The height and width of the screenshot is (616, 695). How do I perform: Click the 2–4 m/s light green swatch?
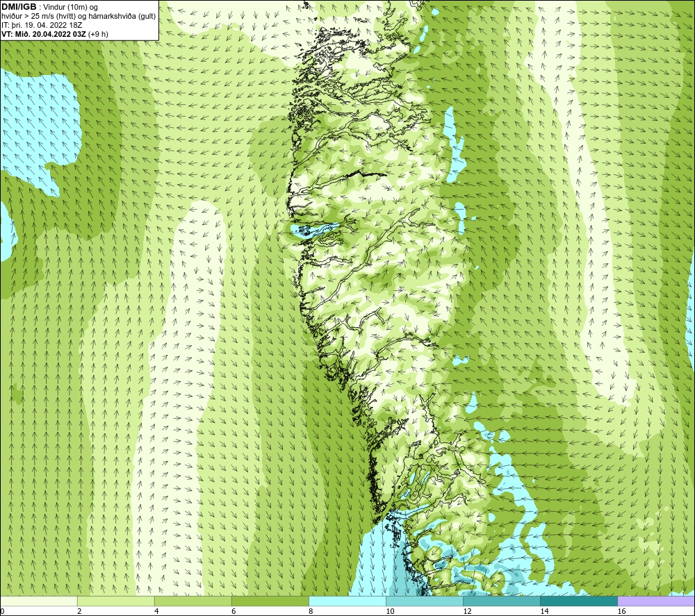(x=115, y=601)
